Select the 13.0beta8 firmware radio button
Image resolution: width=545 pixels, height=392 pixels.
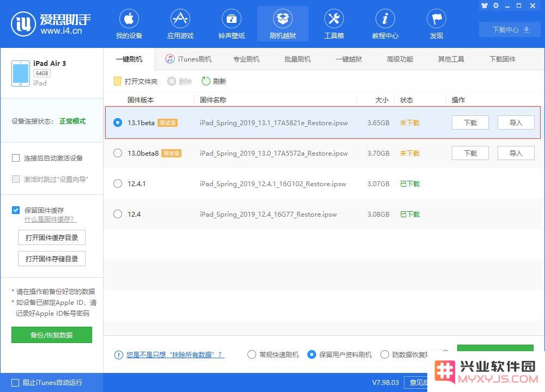tap(118, 153)
